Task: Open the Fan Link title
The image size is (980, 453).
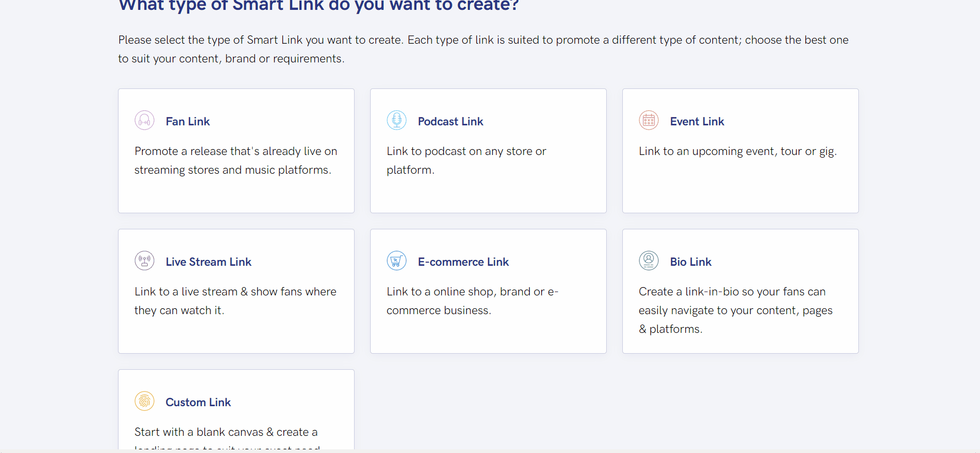Action: (x=188, y=121)
